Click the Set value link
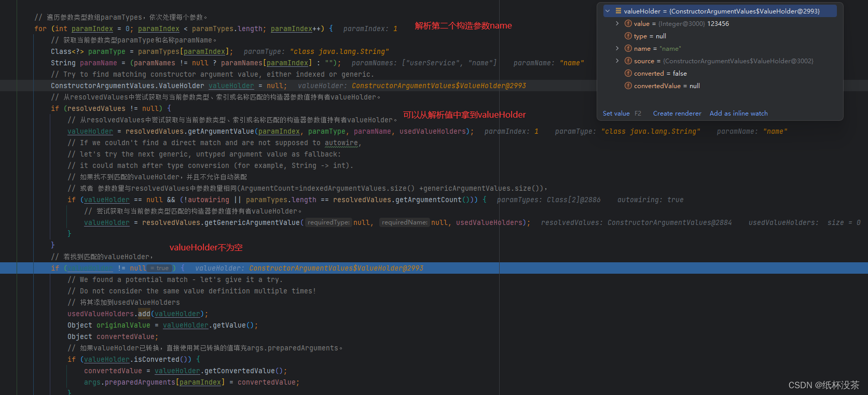This screenshot has width=868, height=395. point(616,113)
